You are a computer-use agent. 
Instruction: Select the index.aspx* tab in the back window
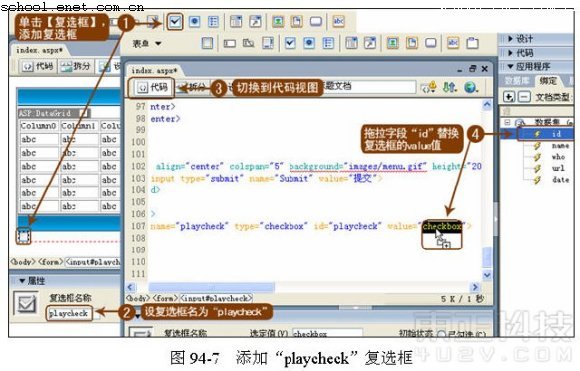[x=39, y=50]
